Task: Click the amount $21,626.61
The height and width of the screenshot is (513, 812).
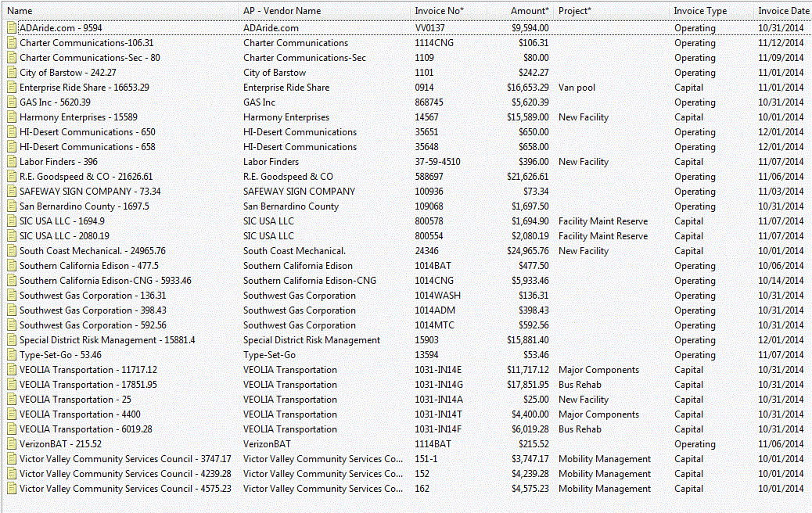Action: point(528,177)
